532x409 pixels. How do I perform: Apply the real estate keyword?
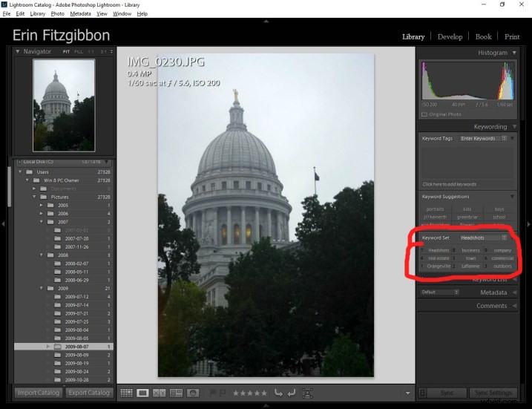(x=439, y=258)
